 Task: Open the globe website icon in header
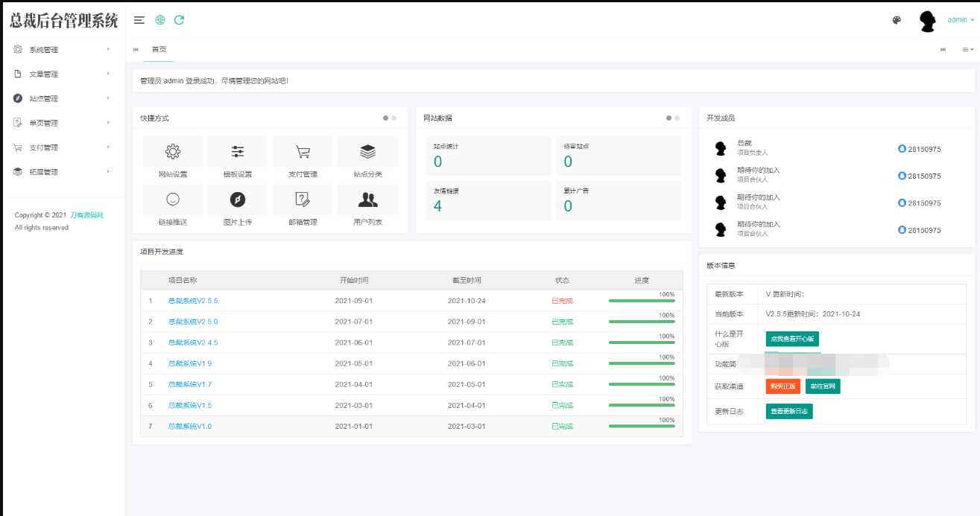(x=160, y=20)
